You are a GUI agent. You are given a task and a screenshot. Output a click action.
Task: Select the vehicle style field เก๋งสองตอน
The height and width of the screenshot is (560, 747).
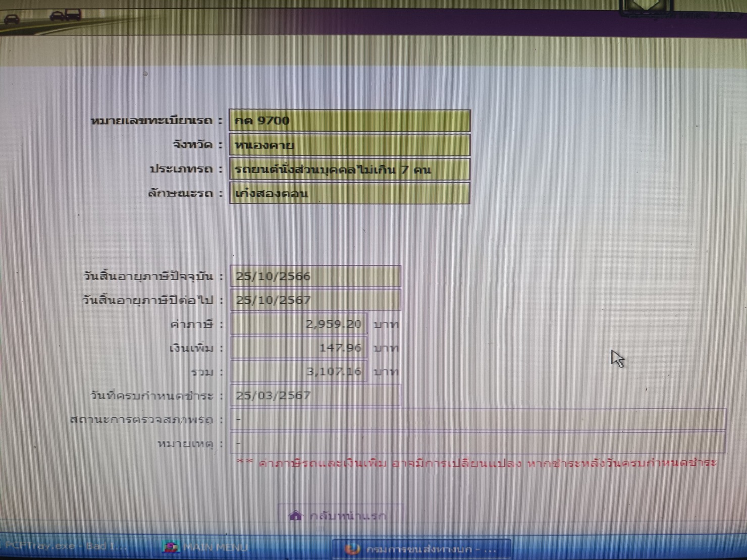350,193
